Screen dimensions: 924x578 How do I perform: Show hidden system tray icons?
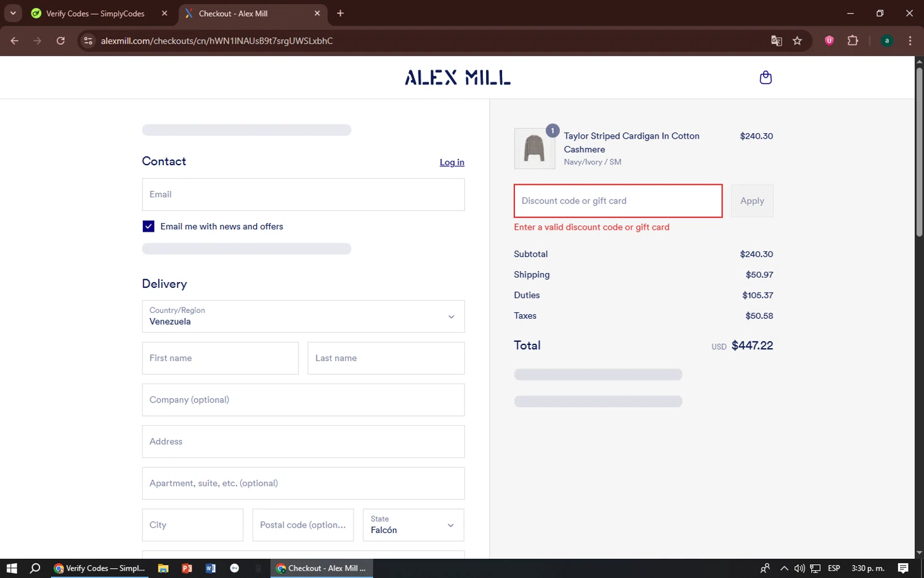tap(784, 568)
